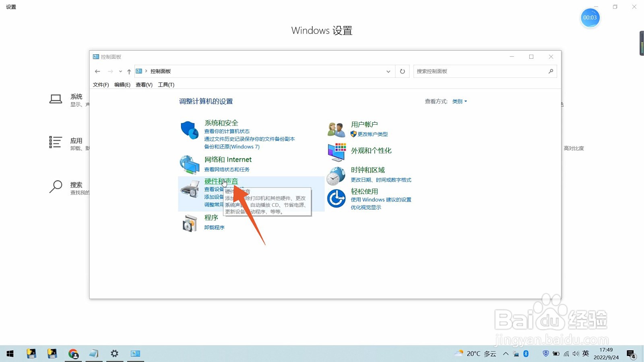The width and height of the screenshot is (644, 362).
Task: Open the Network and Internet globe icon
Action: point(189,165)
